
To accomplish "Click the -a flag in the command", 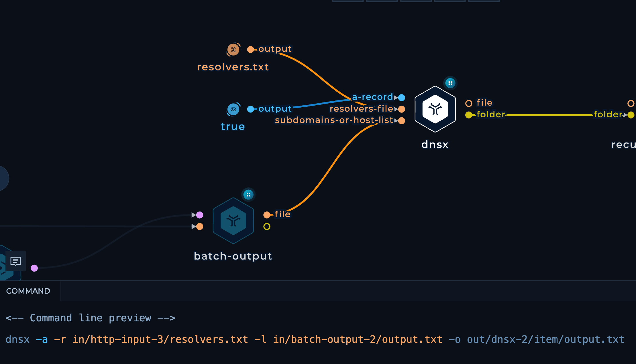I will tap(42, 339).
